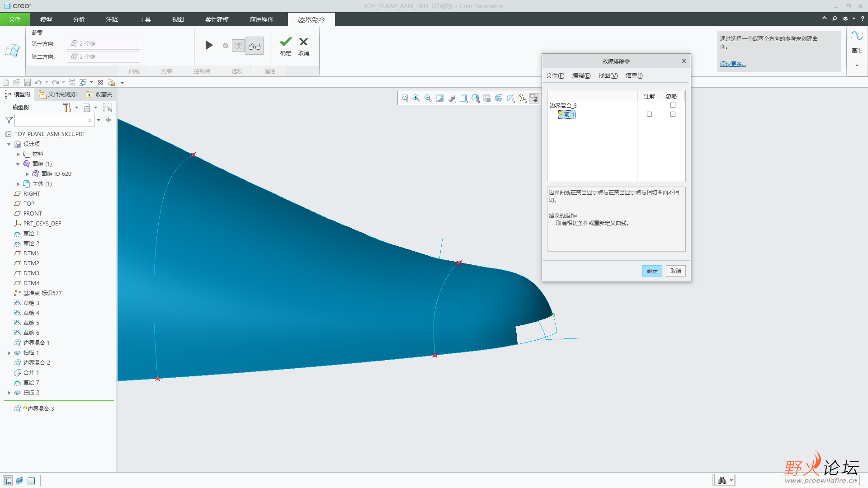Switch to the 模型 ribbon tab
The width and height of the screenshot is (868, 488).
[x=46, y=19]
